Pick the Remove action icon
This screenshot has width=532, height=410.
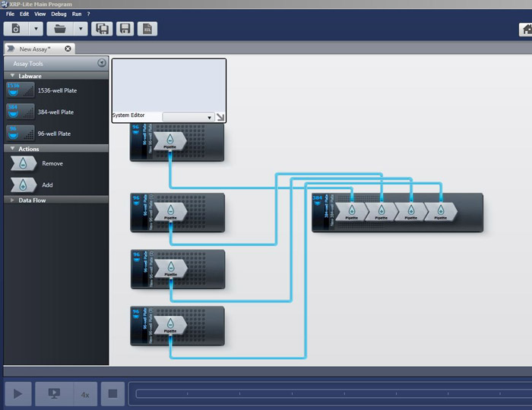(23, 163)
